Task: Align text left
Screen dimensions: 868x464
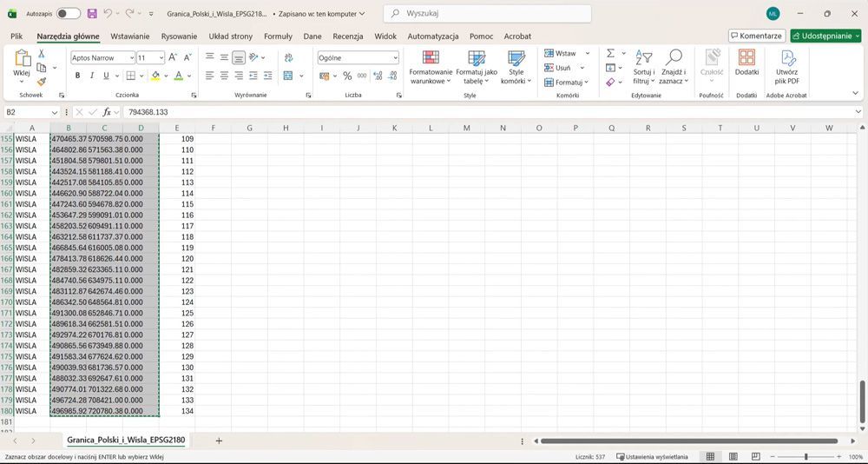Action: [x=210, y=76]
